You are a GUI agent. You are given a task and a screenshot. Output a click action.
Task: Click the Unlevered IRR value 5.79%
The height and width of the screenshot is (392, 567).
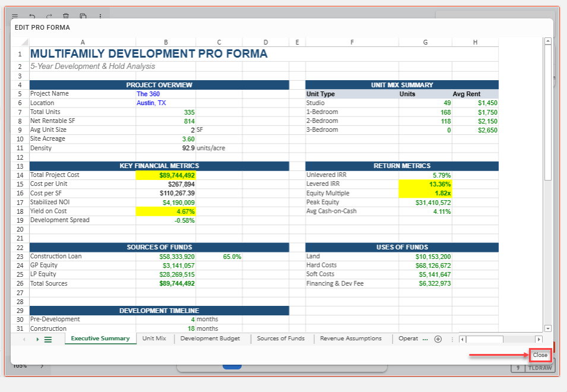click(425, 175)
